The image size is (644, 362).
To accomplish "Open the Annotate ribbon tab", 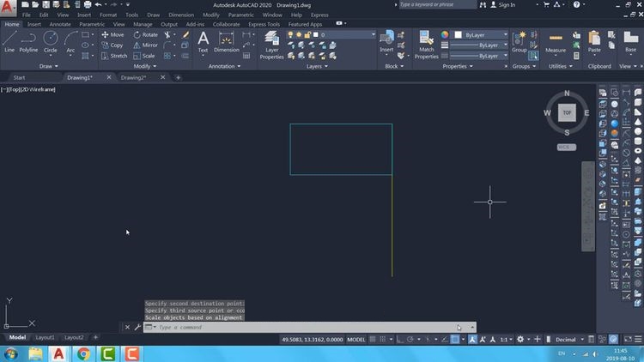I will (60, 24).
